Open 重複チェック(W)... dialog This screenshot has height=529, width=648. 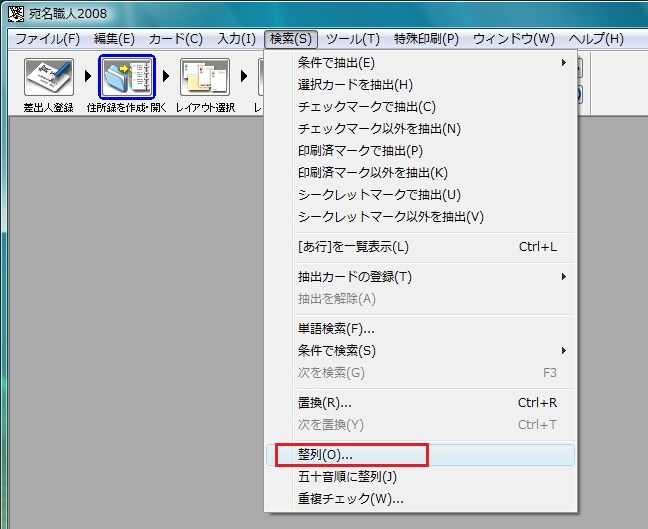coord(420,498)
